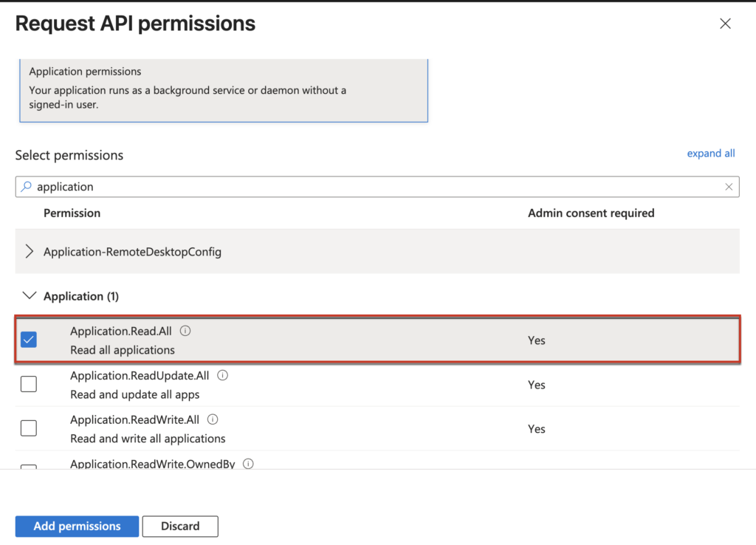Click the Permission column header
Screen dimensions: 756x545
pyautogui.click(x=72, y=213)
